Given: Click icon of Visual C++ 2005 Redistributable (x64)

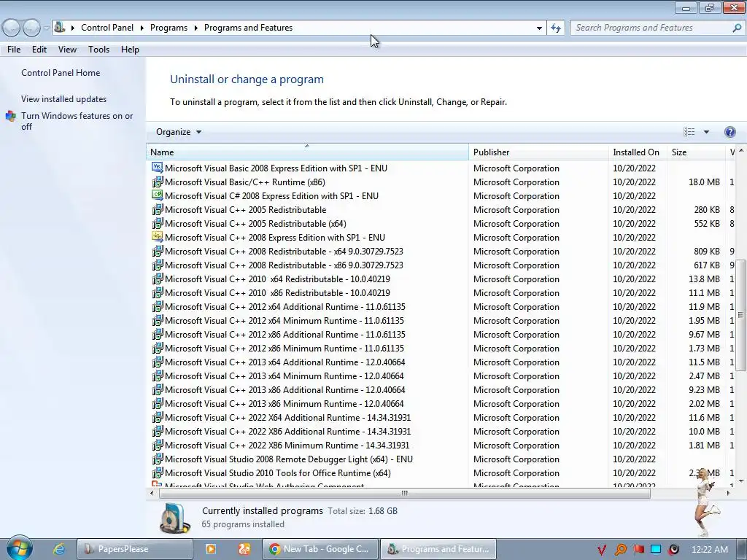Looking at the screenshot, I should (157, 223).
